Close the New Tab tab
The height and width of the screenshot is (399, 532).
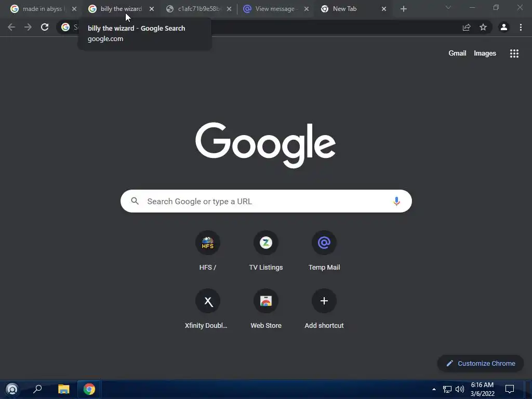pos(384,9)
